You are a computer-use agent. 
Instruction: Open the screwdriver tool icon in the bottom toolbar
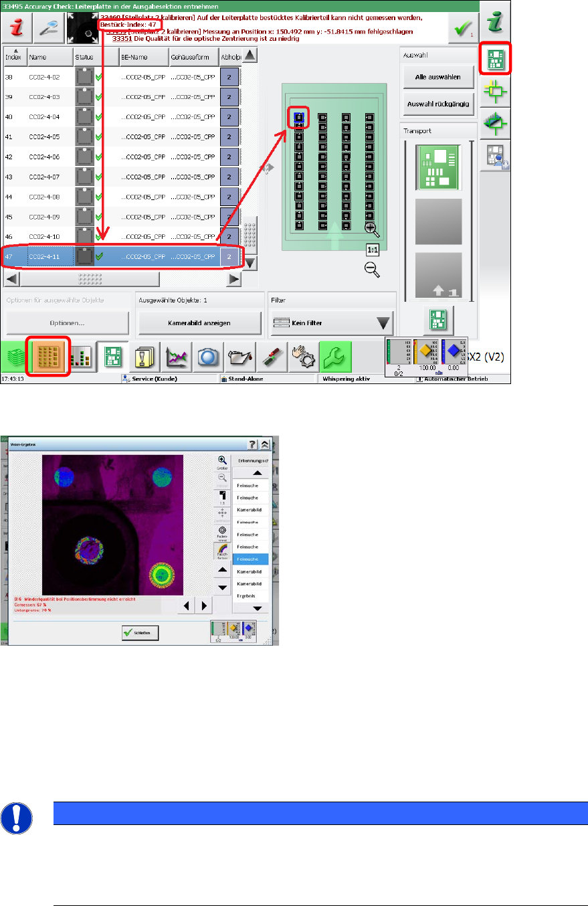coord(270,356)
